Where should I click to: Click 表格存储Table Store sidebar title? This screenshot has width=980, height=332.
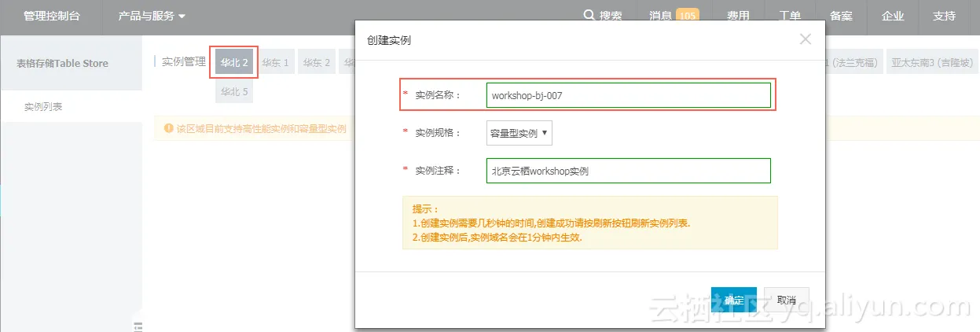[x=63, y=63]
